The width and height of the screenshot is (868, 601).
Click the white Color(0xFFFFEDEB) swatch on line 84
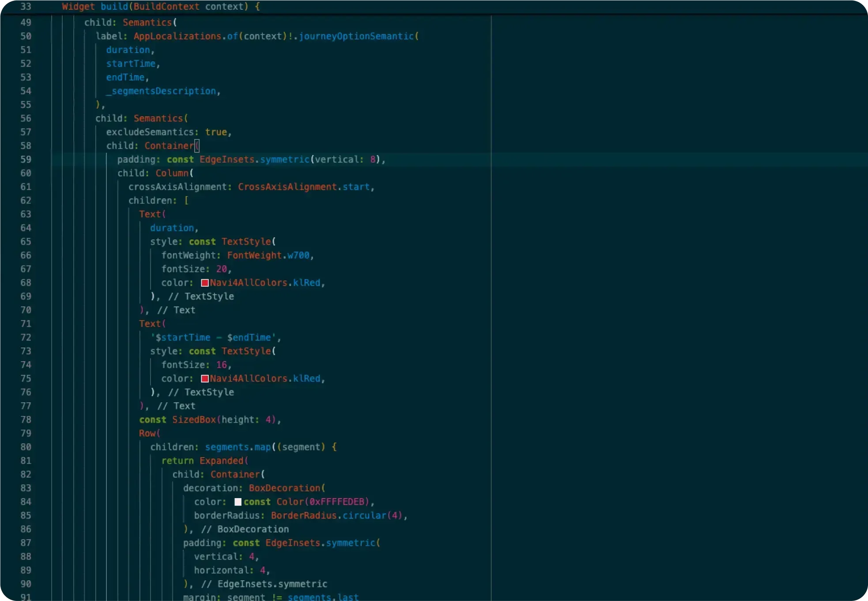pos(238,502)
